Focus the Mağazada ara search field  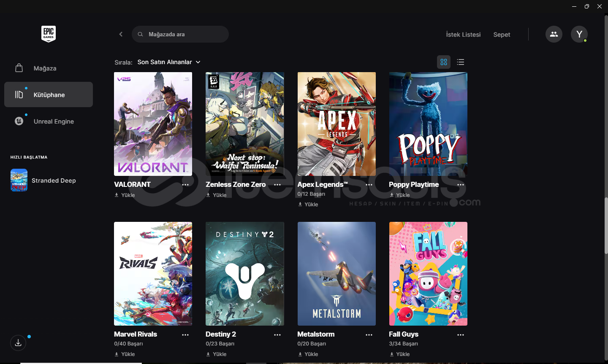click(x=180, y=34)
